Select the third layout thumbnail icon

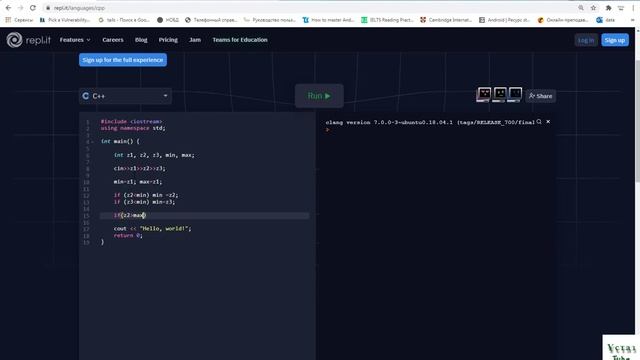coord(515,95)
